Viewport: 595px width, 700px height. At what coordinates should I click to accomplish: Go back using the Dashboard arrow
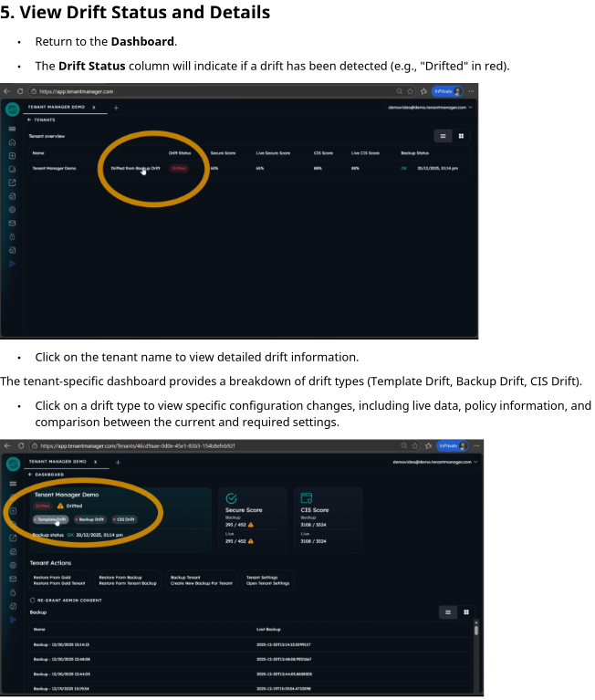click(30, 475)
